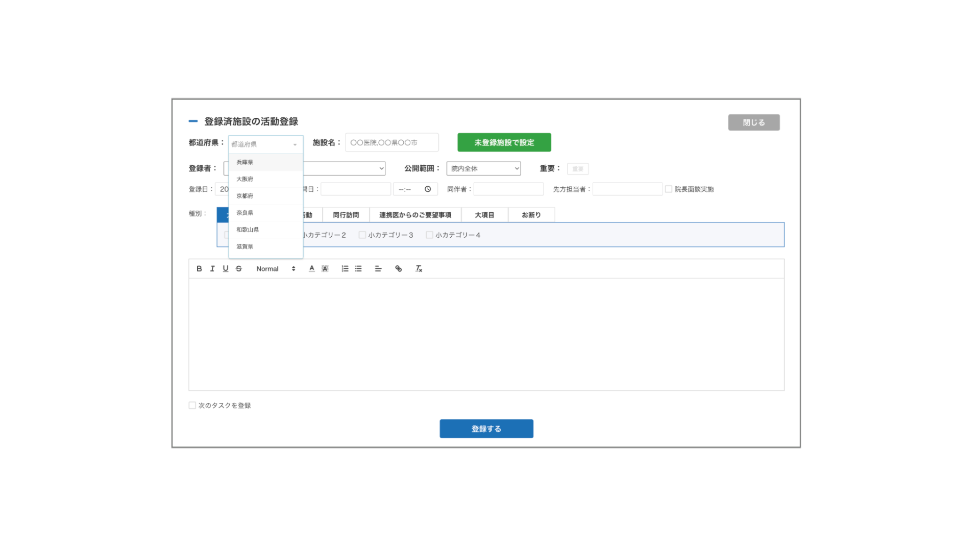Screen dimensions: 980x550
Task: Open the text alignment option
Action: 378,269
